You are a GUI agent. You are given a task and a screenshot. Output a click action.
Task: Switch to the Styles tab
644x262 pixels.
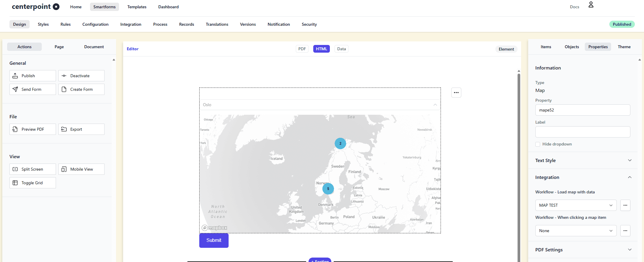(x=43, y=24)
